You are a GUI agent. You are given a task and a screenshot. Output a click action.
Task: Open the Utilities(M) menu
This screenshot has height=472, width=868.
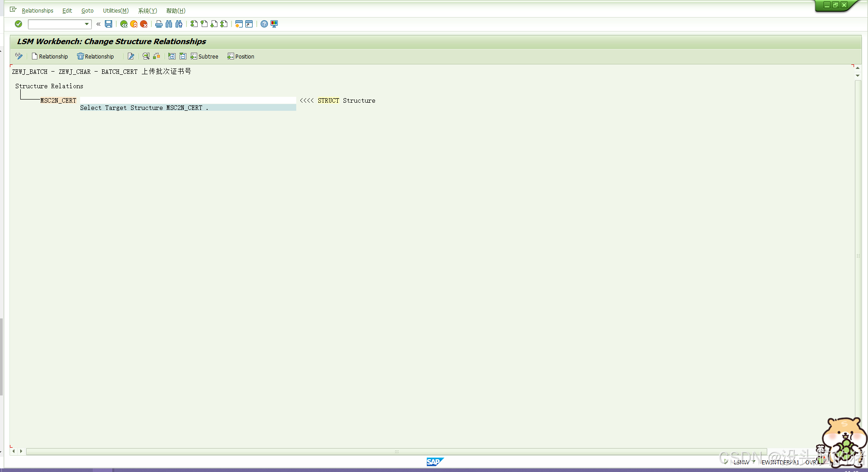point(116,10)
